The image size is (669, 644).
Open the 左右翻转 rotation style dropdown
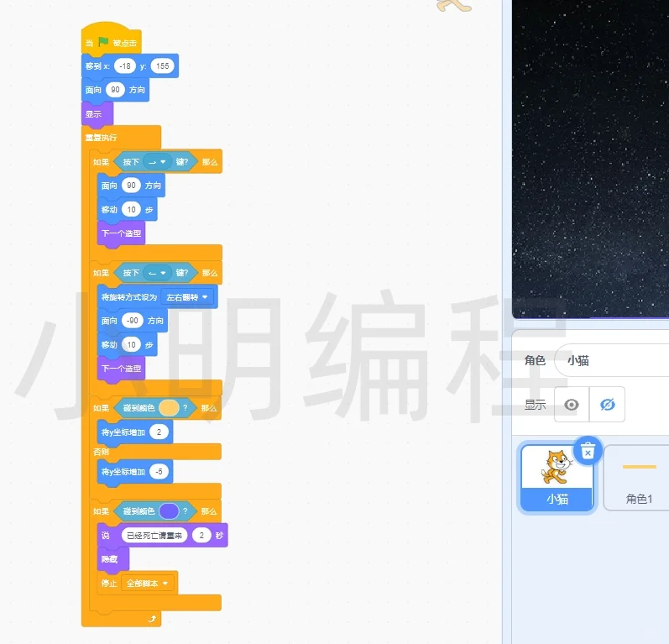point(187,297)
